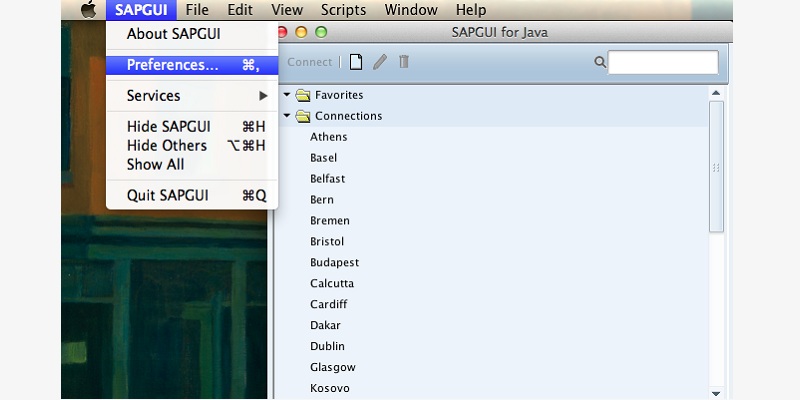
Task: Select Preferences… from the menu
Action: pyautogui.click(x=192, y=65)
